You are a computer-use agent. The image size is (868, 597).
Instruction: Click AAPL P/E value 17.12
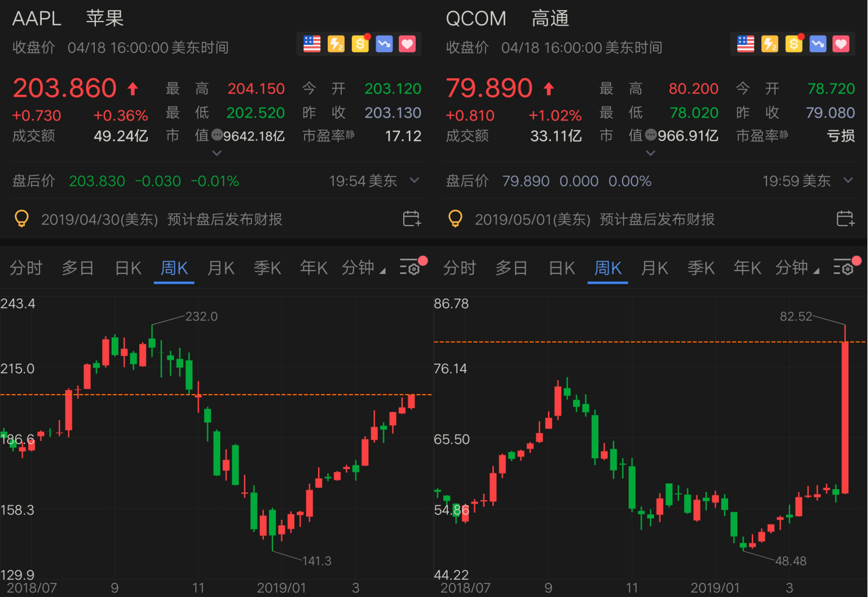(403, 136)
